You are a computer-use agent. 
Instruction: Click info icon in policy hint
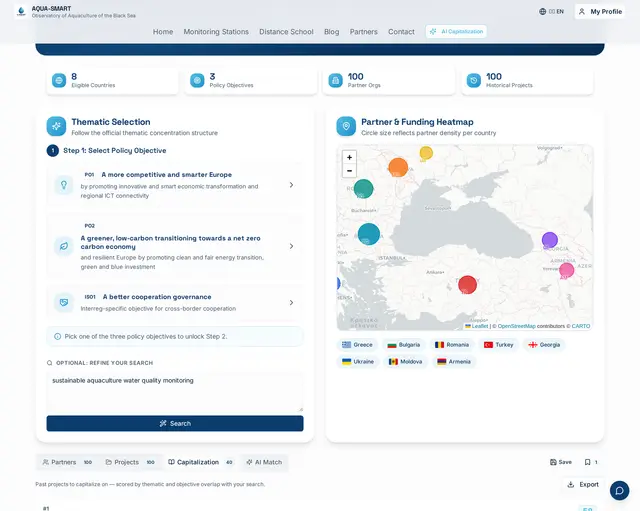(x=58, y=337)
